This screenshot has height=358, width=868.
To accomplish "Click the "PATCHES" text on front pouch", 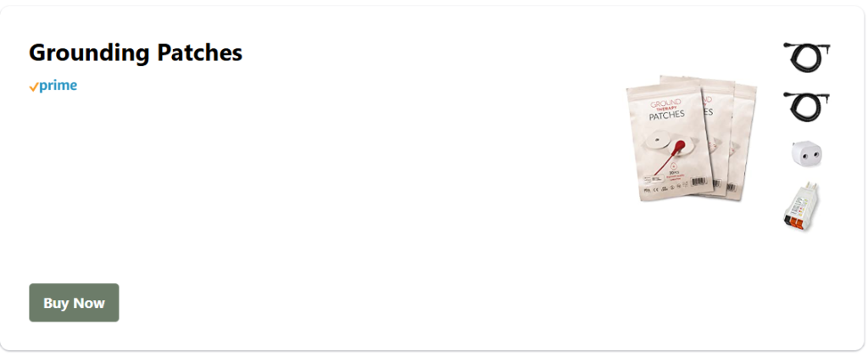I will click(667, 115).
